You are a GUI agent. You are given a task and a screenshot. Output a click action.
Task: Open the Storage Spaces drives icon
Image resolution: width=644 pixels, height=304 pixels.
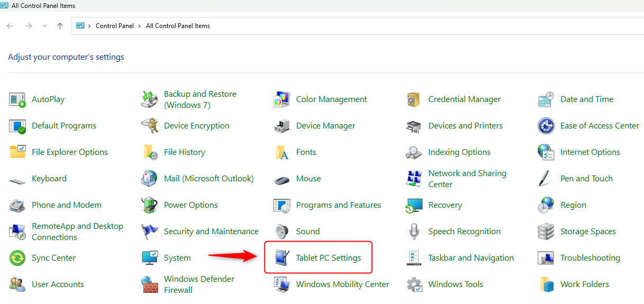[546, 232]
